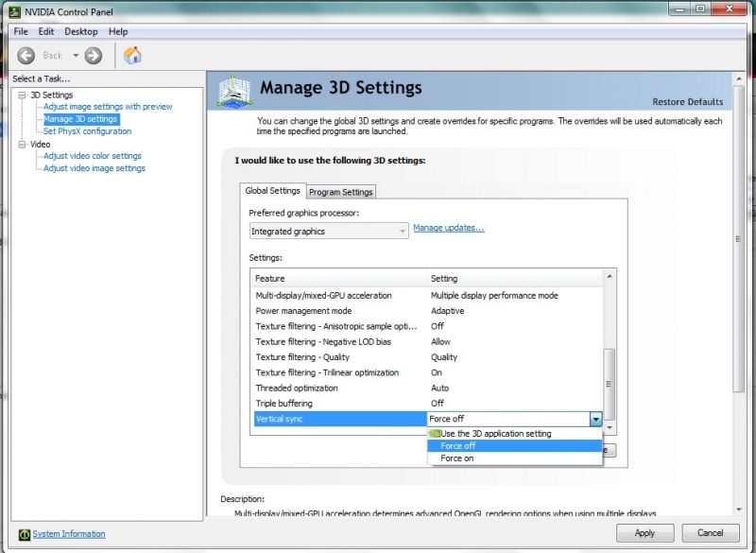Click the Forward arrow navigation icon
756x553 pixels.
point(93,56)
